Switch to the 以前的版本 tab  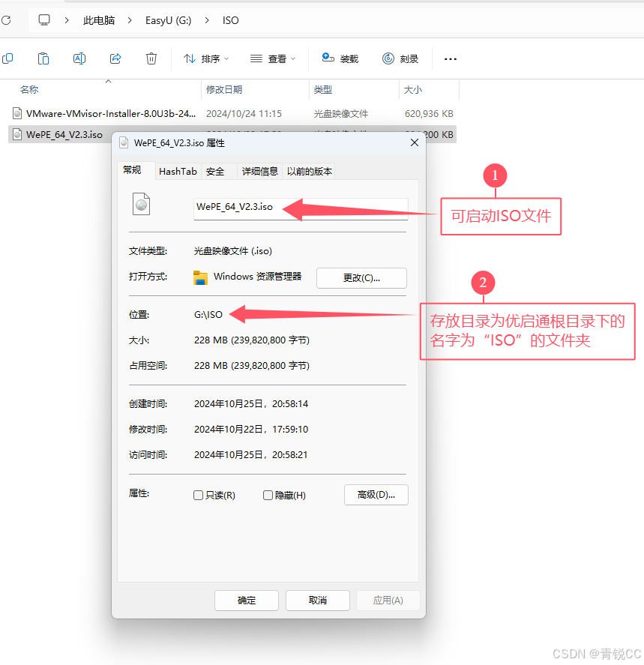[x=309, y=172]
